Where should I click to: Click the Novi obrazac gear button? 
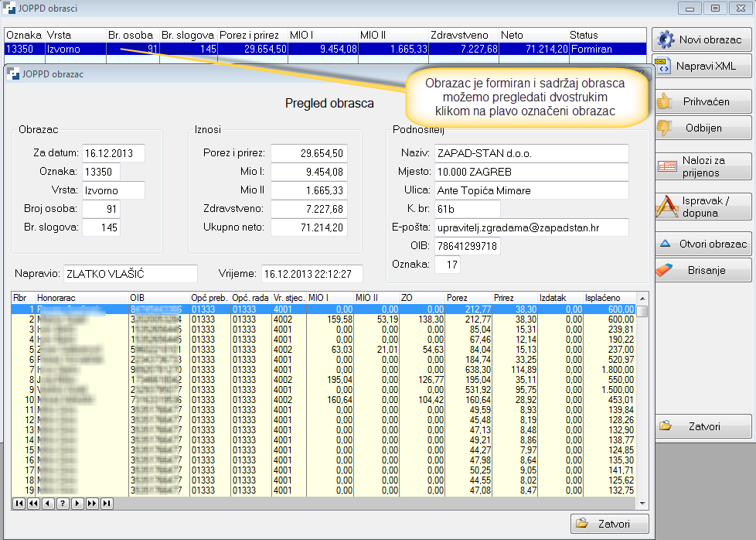click(702, 39)
